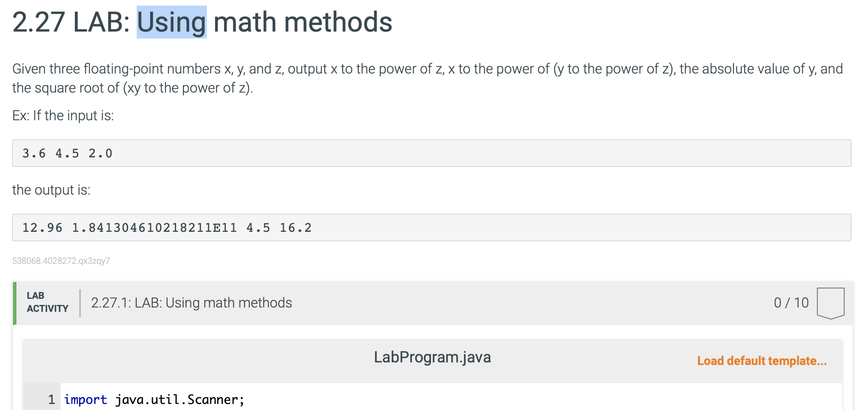Click the identifier 538068.4028272.qx3zqy7
868x410 pixels.
point(61,260)
